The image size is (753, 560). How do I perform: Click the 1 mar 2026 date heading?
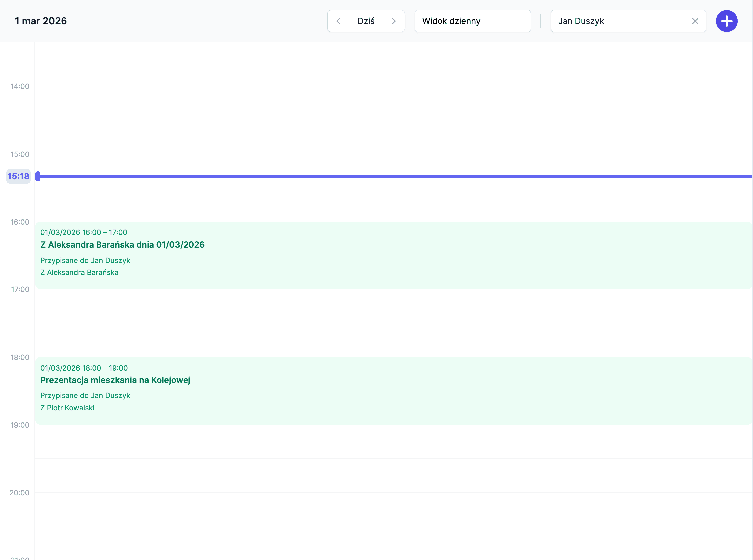(41, 21)
